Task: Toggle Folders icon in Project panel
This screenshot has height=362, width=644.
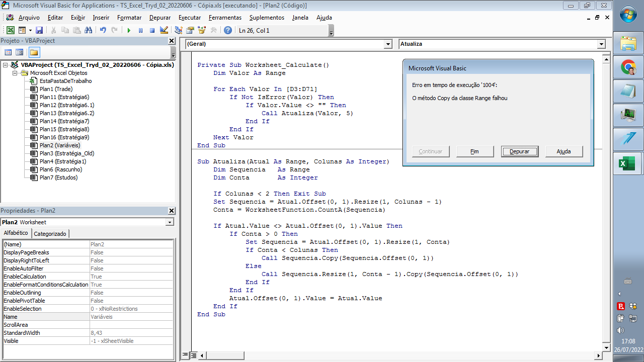Action: [34, 52]
